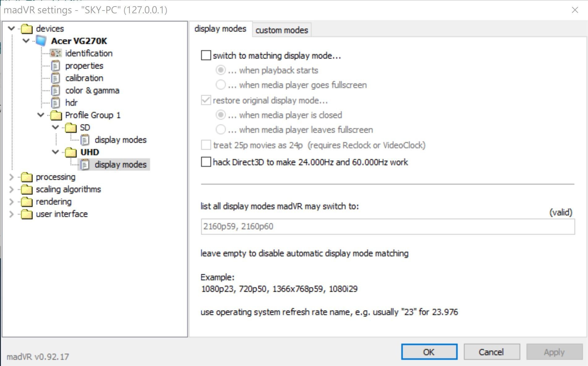
Task: Click the rendering folder icon
Action: [27, 201]
